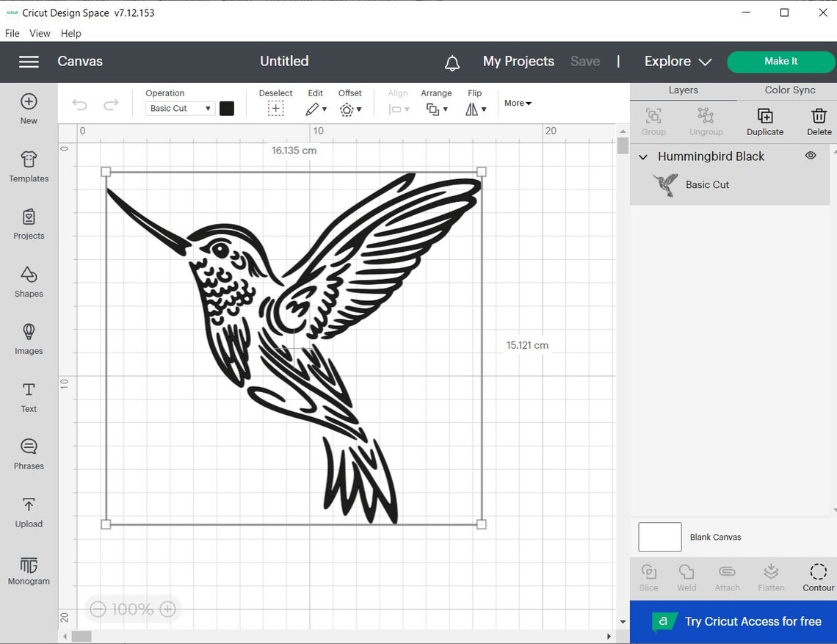Viewport: 837px width, 644px height.
Task: Apply Contour to the hummingbird
Action: (x=817, y=576)
